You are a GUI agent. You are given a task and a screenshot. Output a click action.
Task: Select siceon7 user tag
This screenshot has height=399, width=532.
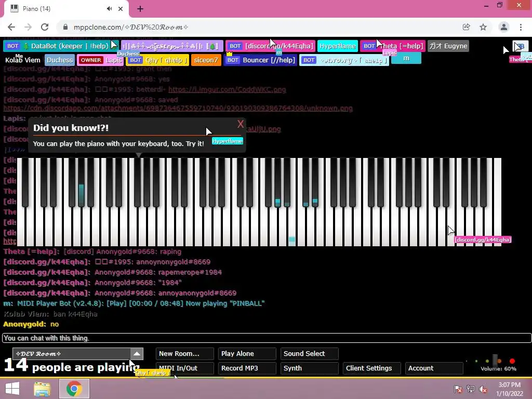coord(206,60)
